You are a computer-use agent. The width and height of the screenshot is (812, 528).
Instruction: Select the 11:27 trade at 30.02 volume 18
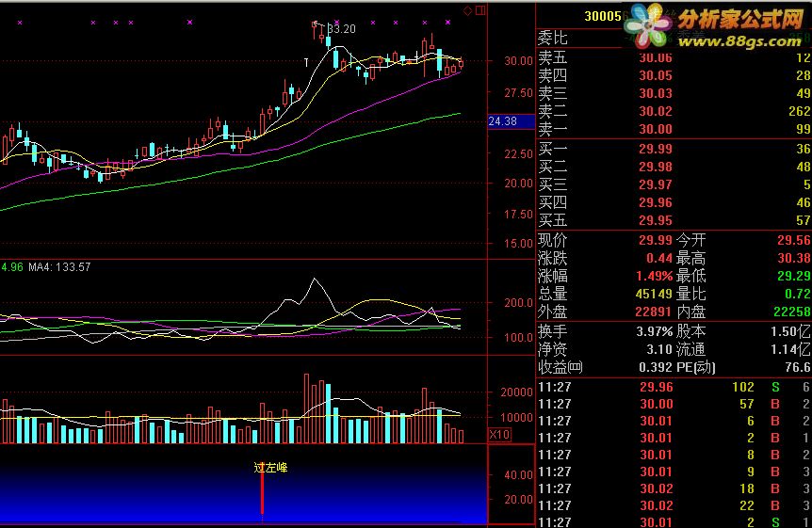coord(674,488)
